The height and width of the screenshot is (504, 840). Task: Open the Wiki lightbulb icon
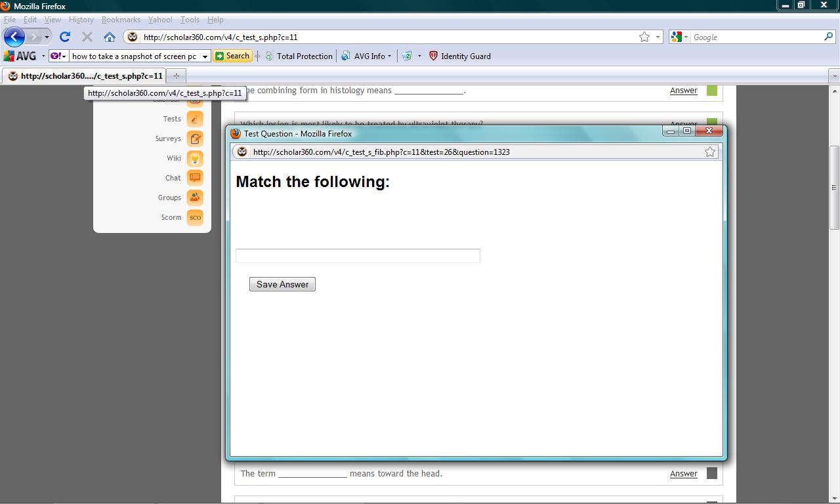tap(195, 158)
